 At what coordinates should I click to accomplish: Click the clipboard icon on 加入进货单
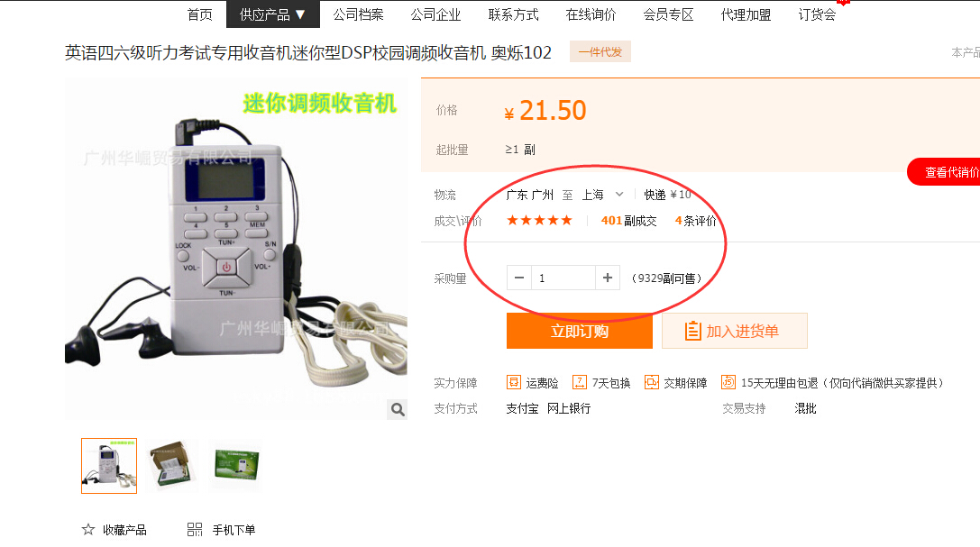click(692, 331)
